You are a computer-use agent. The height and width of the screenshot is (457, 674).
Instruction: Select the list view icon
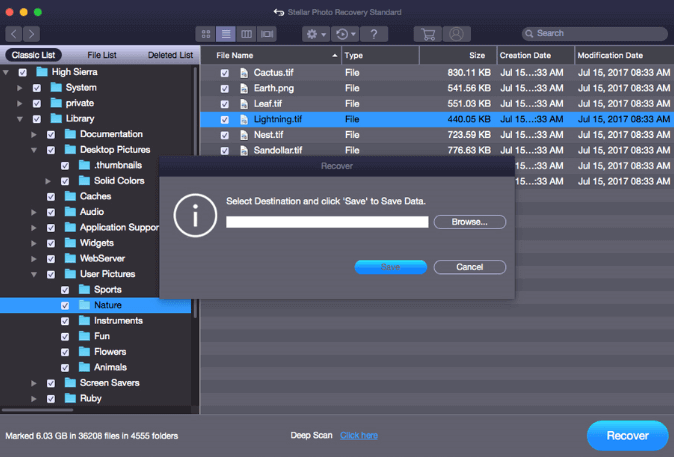226,34
